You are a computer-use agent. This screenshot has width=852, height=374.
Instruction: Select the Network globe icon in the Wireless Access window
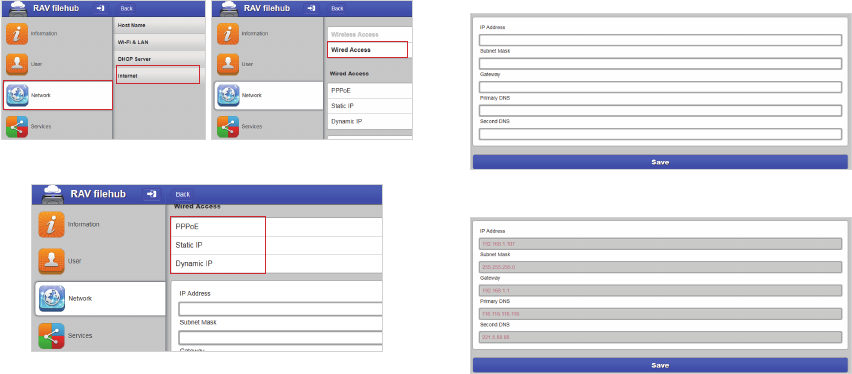[x=228, y=95]
